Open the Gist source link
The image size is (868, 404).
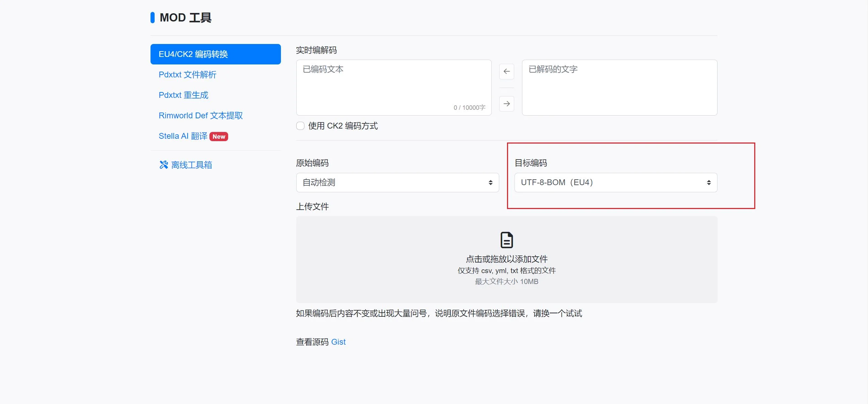(338, 342)
